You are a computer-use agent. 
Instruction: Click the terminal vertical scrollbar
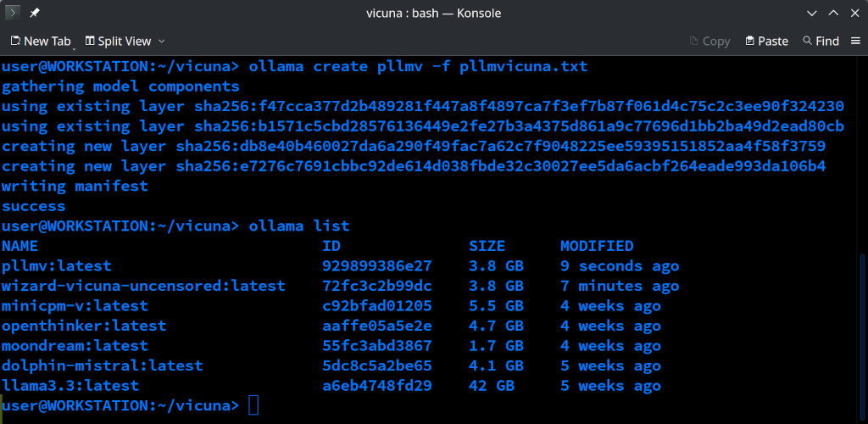(x=864, y=336)
